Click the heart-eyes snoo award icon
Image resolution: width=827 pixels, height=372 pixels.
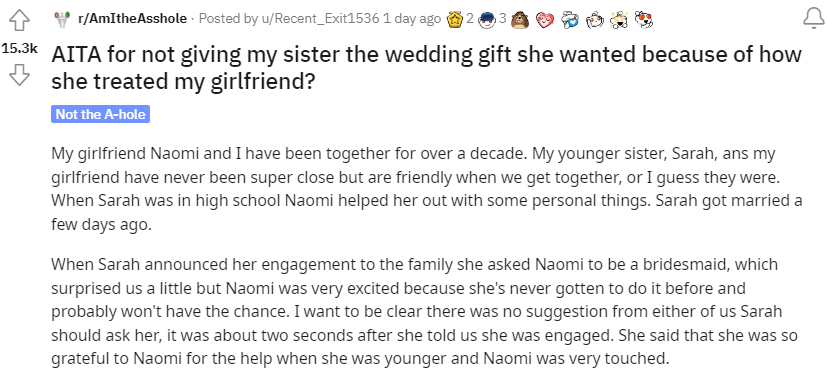point(643,20)
